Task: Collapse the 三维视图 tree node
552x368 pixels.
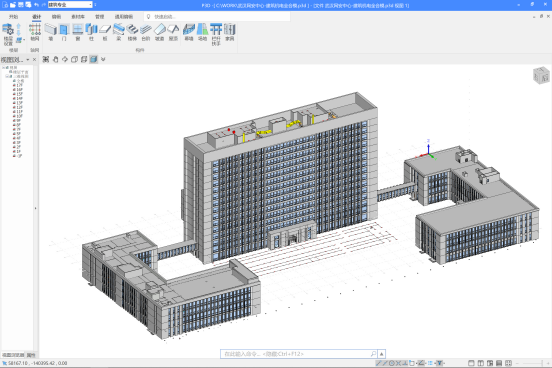Action: pos(7,76)
